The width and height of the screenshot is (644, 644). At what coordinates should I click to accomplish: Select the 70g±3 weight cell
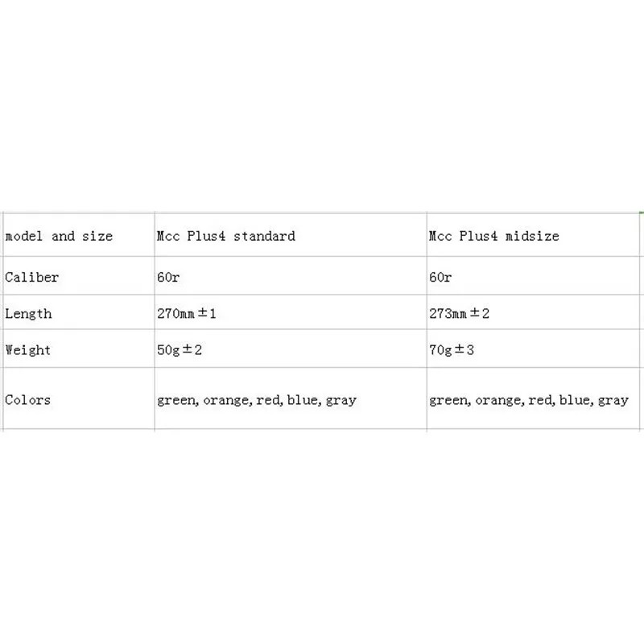(453, 350)
